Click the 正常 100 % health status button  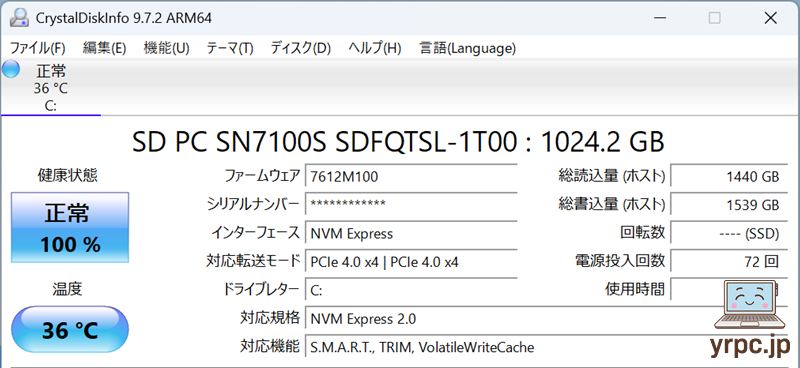[x=70, y=228]
